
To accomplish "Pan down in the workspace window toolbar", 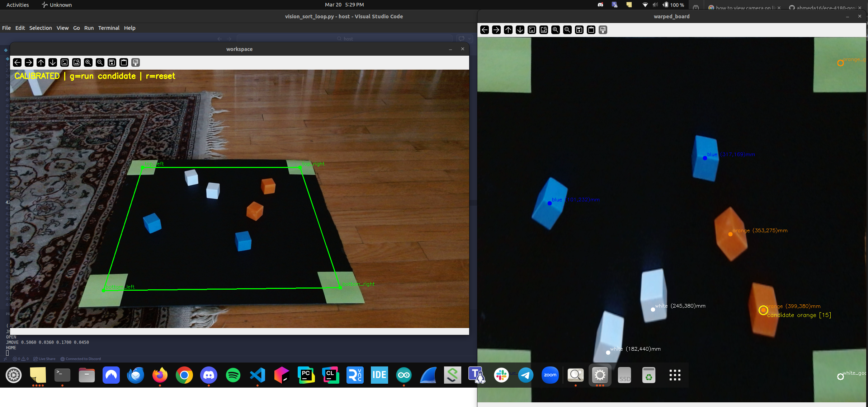I will point(53,62).
